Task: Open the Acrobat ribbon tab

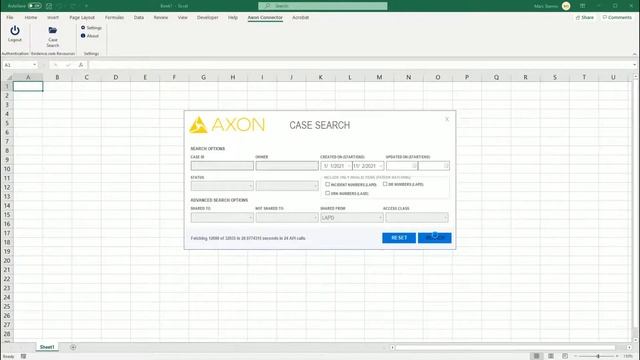Action: point(300,18)
